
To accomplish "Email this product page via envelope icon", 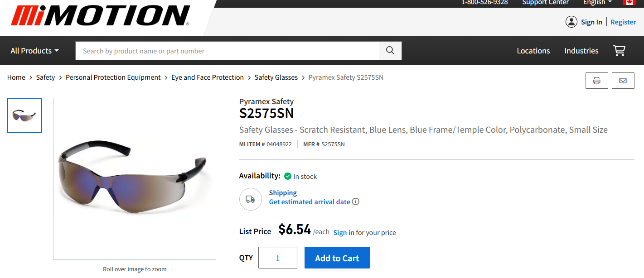I will point(623,80).
